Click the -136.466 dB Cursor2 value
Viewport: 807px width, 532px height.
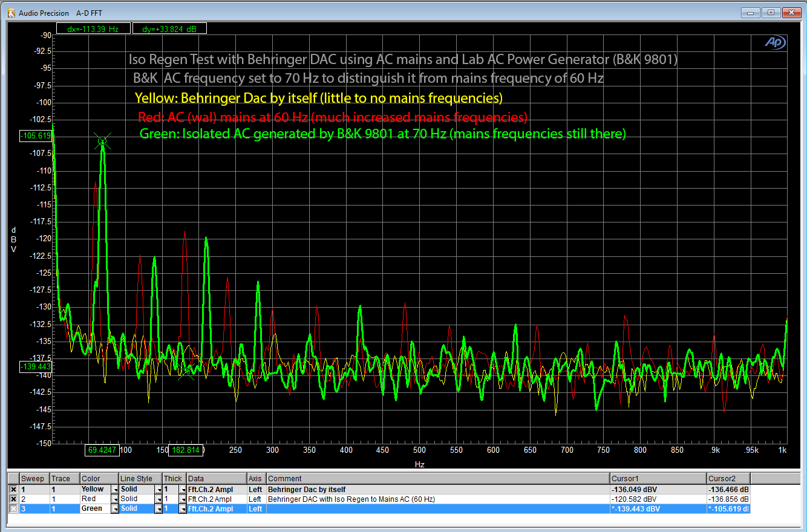point(728,489)
